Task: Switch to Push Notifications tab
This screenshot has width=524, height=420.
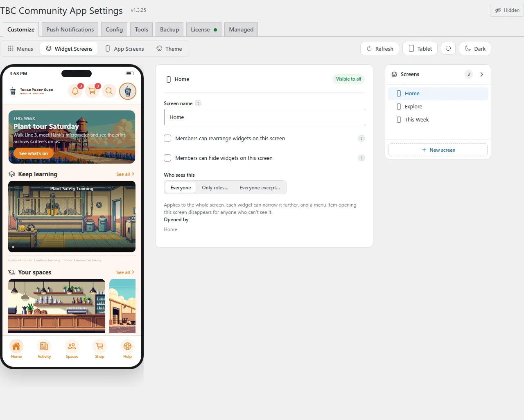Action: click(70, 29)
